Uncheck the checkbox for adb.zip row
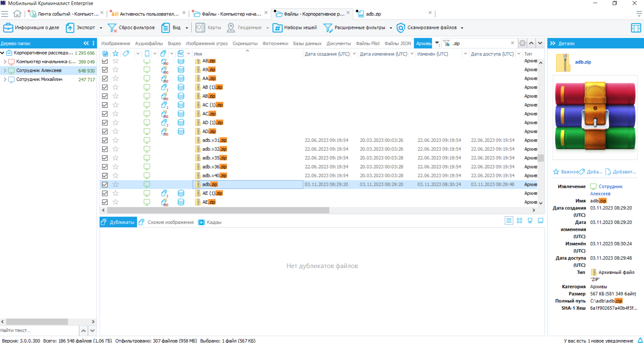 105,184
